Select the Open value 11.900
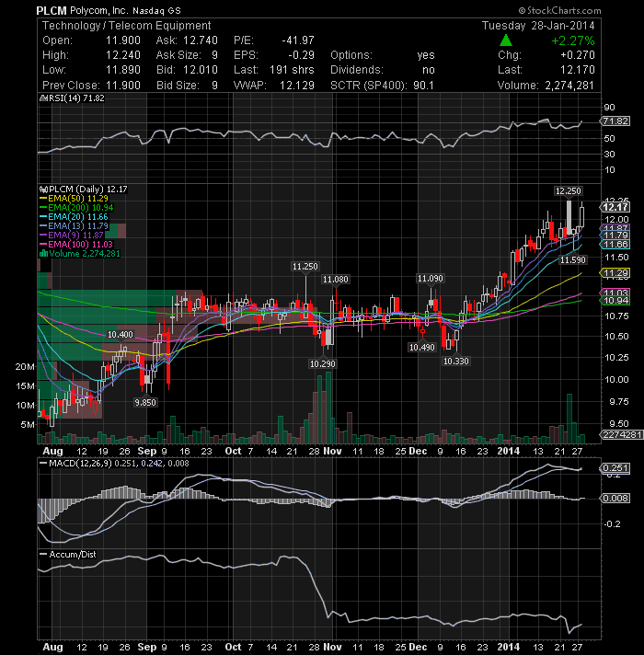 coord(122,40)
